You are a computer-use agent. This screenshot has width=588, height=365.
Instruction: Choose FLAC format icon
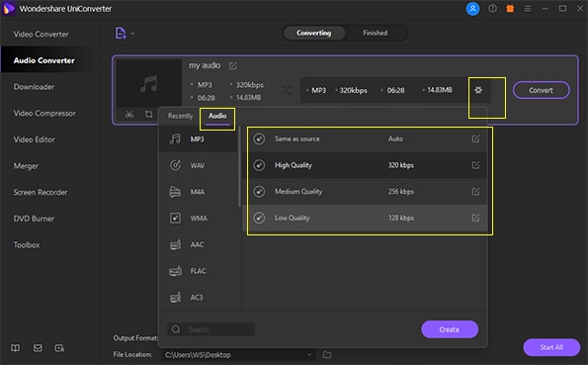click(x=175, y=271)
